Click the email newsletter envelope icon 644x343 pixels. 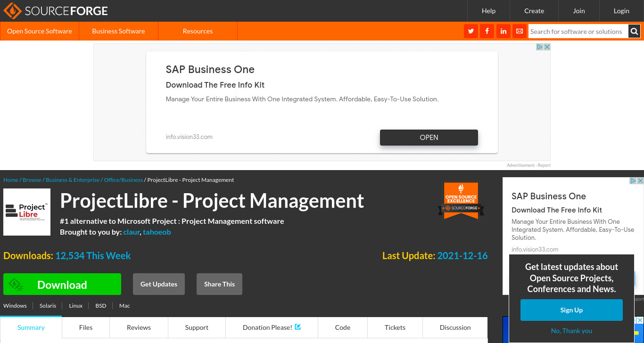pos(520,32)
